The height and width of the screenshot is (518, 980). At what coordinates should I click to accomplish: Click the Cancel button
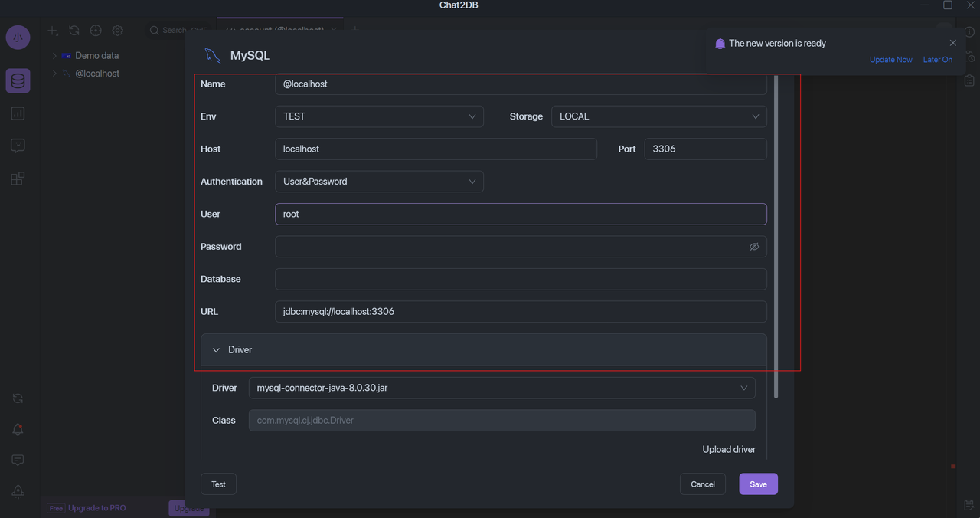[703, 484]
